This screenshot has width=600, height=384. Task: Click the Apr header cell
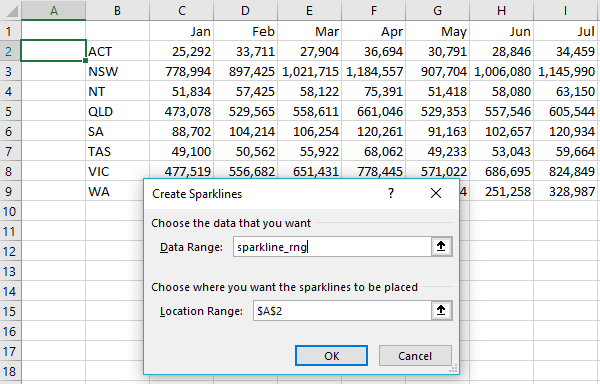374,31
